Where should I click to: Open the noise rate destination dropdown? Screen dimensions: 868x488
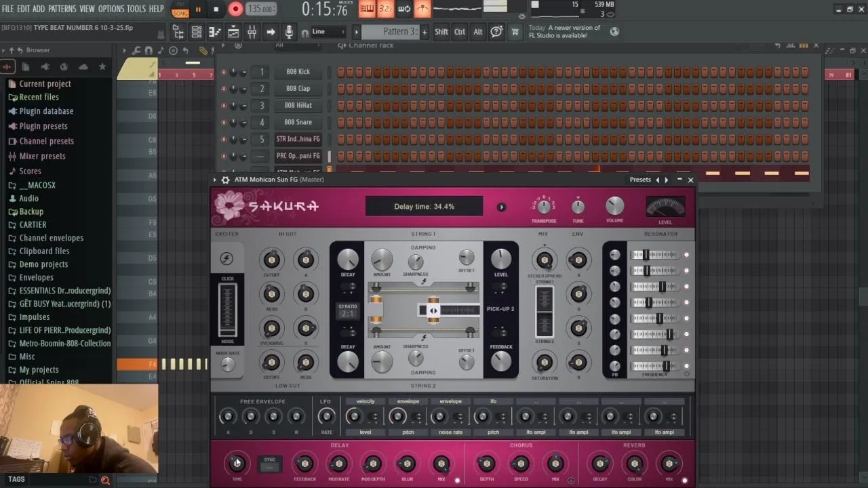click(450, 432)
